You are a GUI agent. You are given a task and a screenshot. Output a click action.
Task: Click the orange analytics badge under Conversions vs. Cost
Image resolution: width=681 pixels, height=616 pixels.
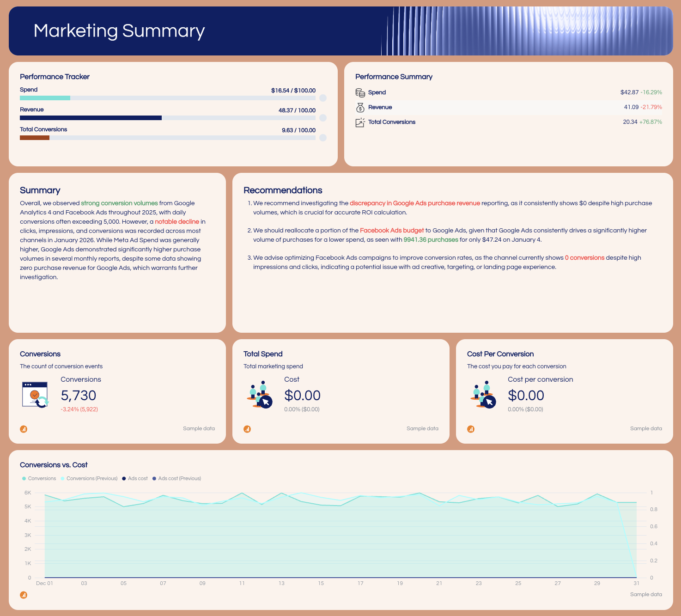point(24,595)
